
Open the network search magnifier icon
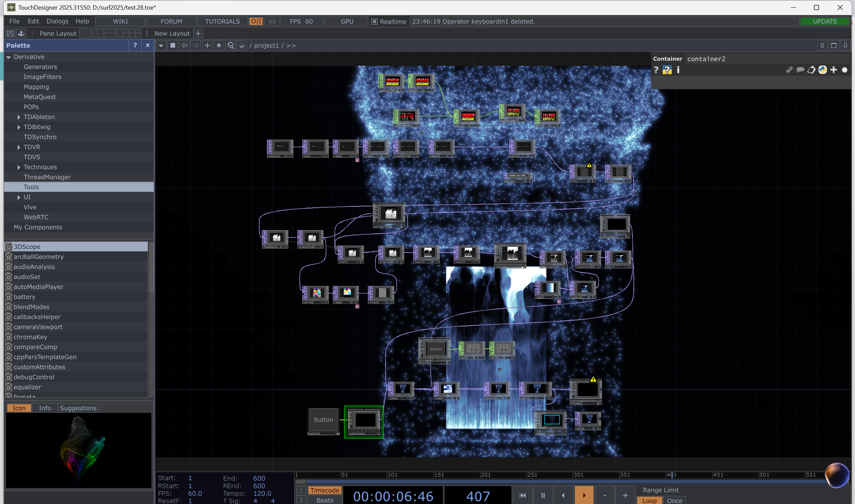[231, 45]
